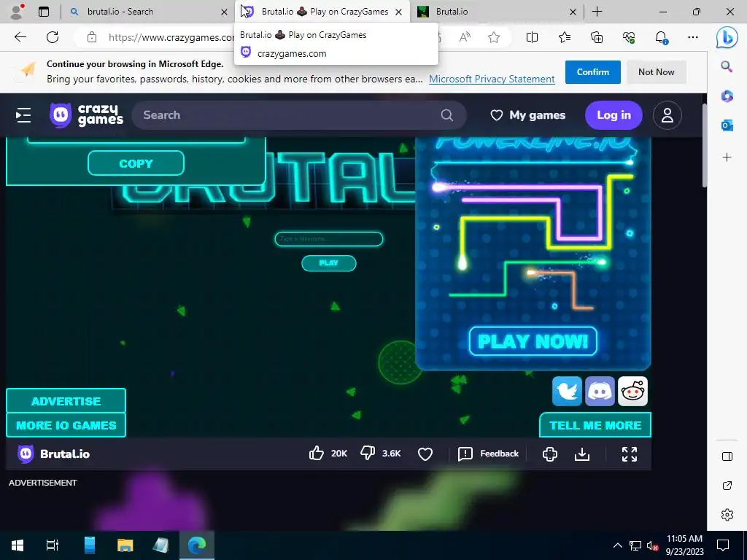Select crazygames.com in tab preview popup
This screenshot has height=560, width=747.
tap(292, 53)
